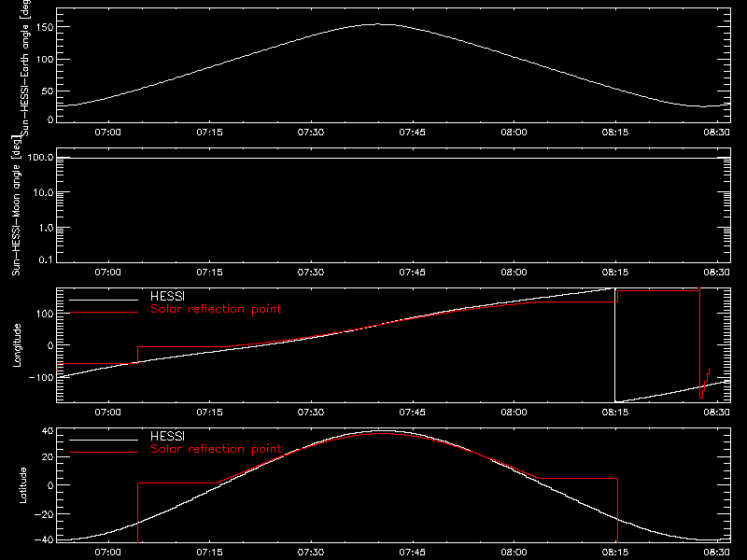Click 07:30 label under Longitude plot
Screen dimensions: 747x560
(311, 413)
